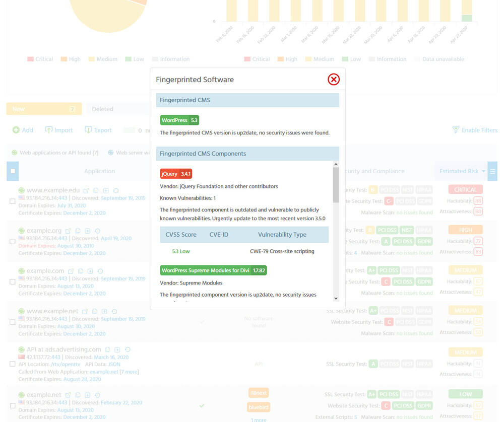Image resolution: width=504 pixels, height=422 pixels.
Task: Open the column options menu beside Estimated Risk
Action: (x=492, y=171)
